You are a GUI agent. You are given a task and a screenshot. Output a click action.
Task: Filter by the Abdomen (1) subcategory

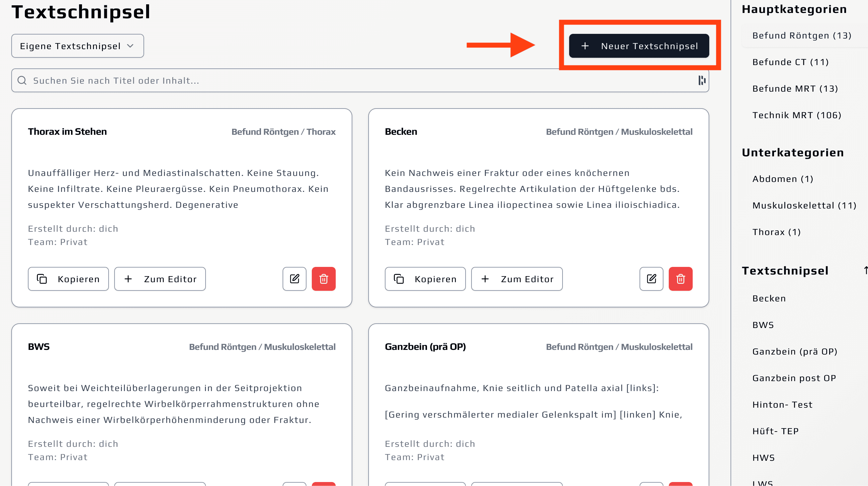click(782, 179)
